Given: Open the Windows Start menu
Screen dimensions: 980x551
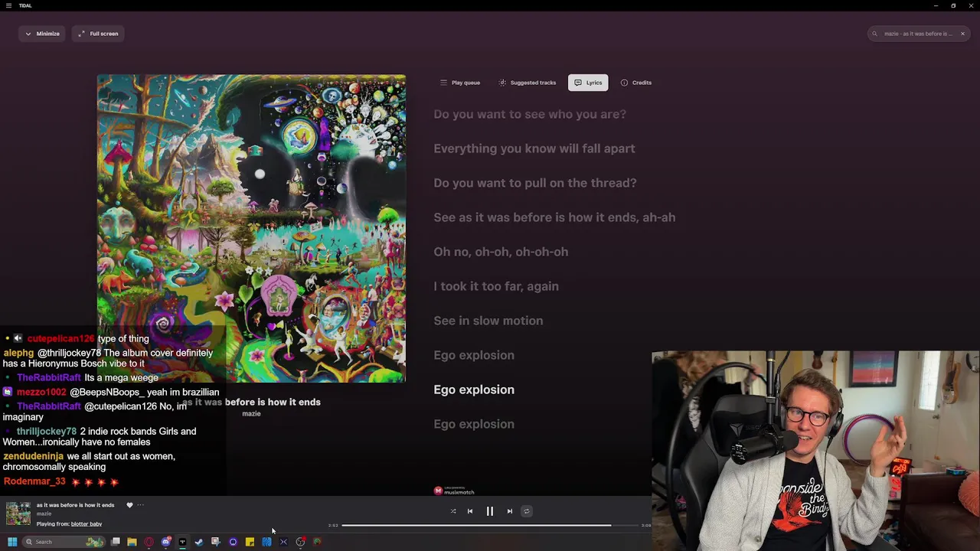Looking at the screenshot, I should click(12, 542).
